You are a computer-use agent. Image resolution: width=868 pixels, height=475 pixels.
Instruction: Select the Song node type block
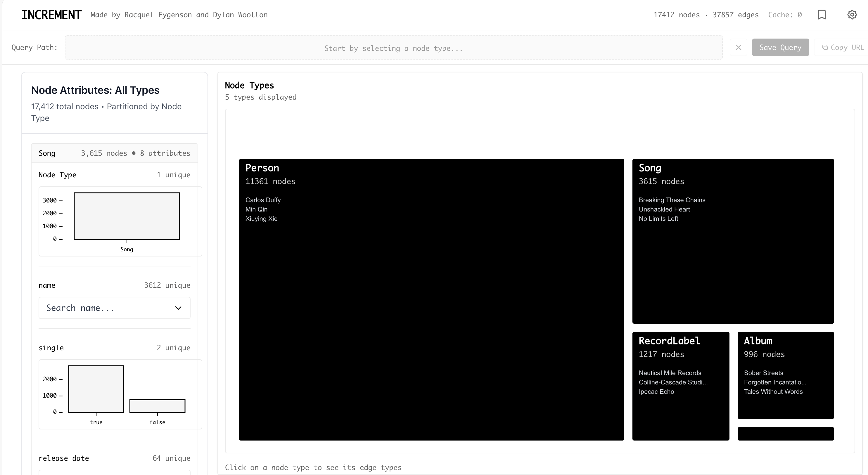[733, 242]
